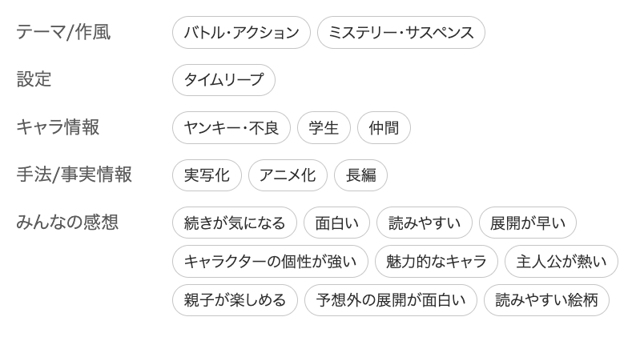Select the ミステリー･サスペンス tag
Viewport: 644px width, 341px height.
[400, 32]
